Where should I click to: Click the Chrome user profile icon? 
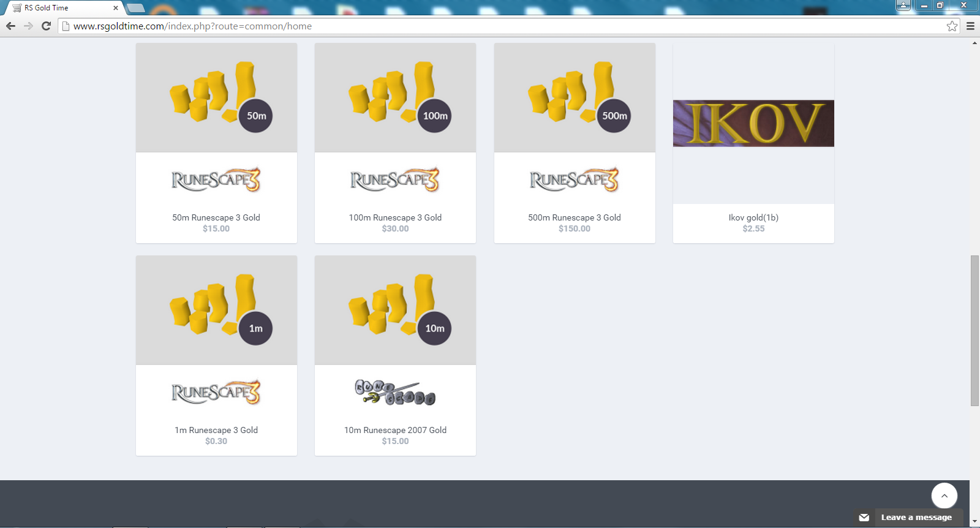pyautogui.click(x=903, y=6)
